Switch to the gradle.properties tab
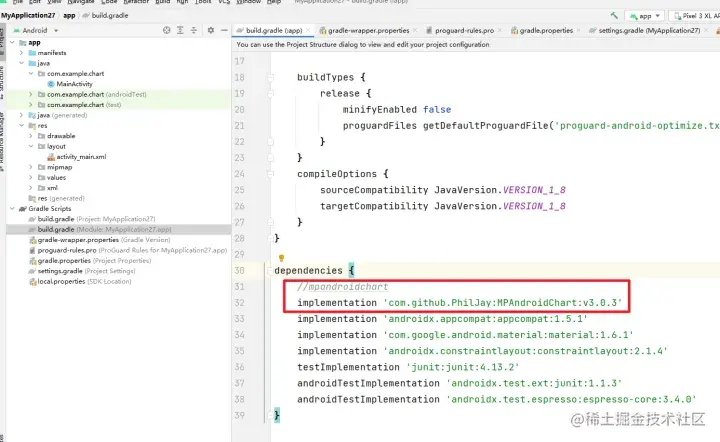720x442 pixels. pos(546,30)
